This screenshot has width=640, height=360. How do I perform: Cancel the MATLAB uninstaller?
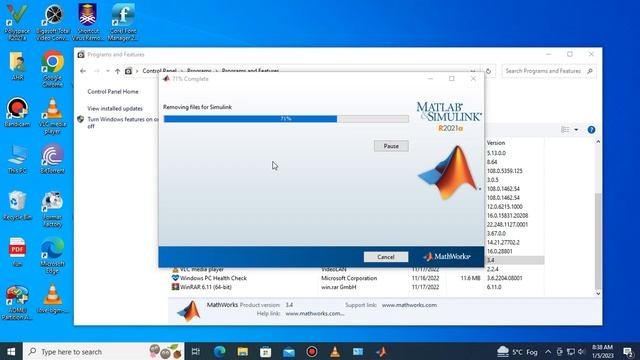[386, 257]
